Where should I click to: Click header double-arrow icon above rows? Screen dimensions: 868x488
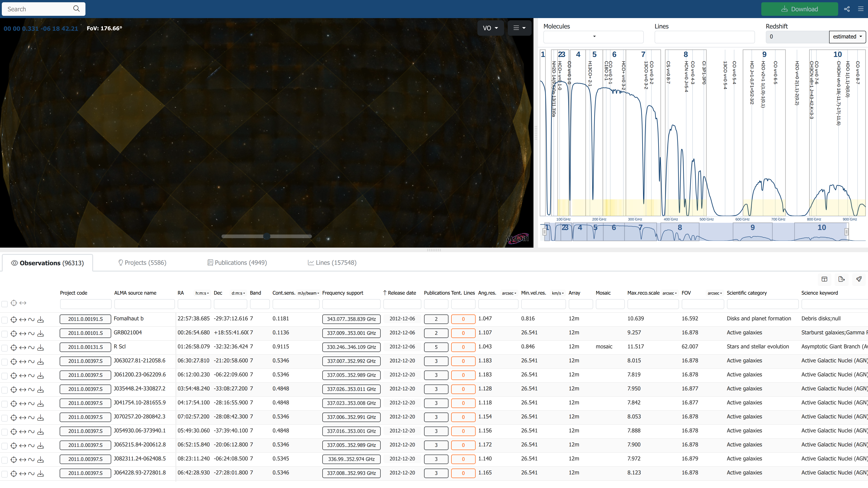click(x=23, y=303)
